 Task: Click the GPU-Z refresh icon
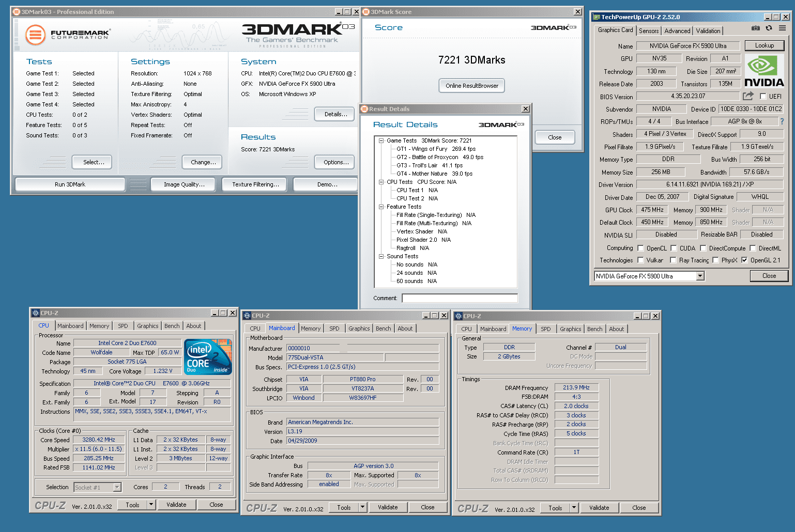pos(769,28)
